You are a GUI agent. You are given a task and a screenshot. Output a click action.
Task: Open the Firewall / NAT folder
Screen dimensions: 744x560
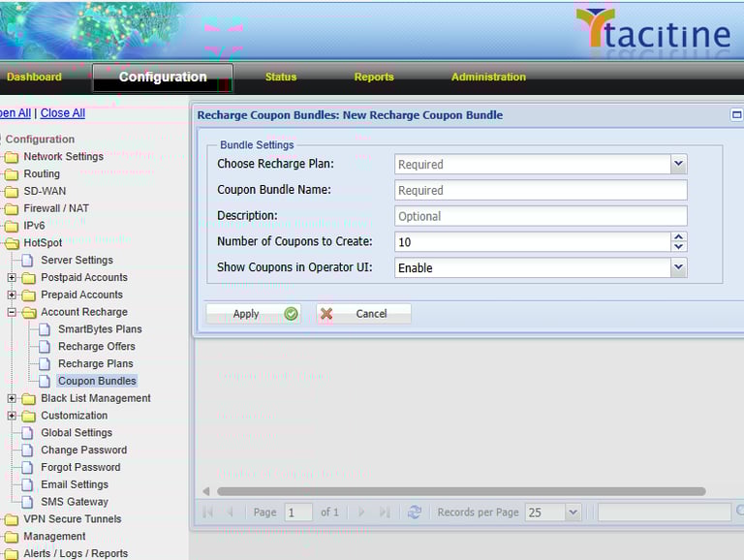pos(56,208)
